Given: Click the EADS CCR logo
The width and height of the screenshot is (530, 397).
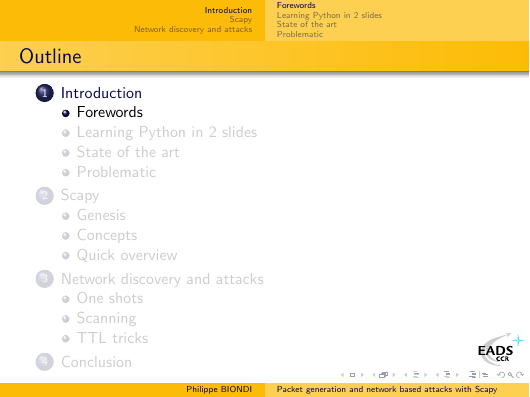Looking at the screenshot, I should (500, 350).
